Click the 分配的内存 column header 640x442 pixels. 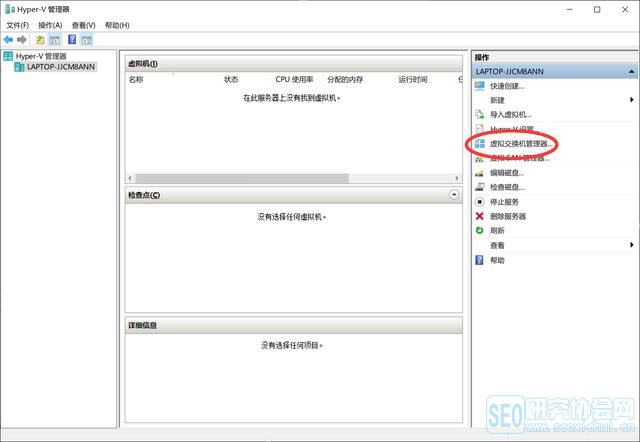pos(345,79)
